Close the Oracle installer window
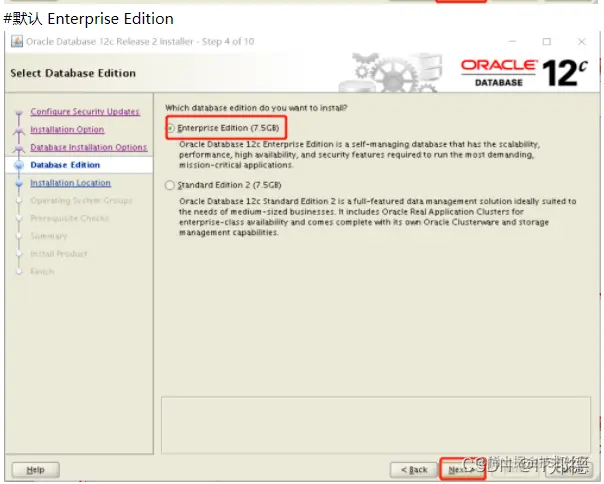This screenshot has width=604, height=484. pos(582,41)
